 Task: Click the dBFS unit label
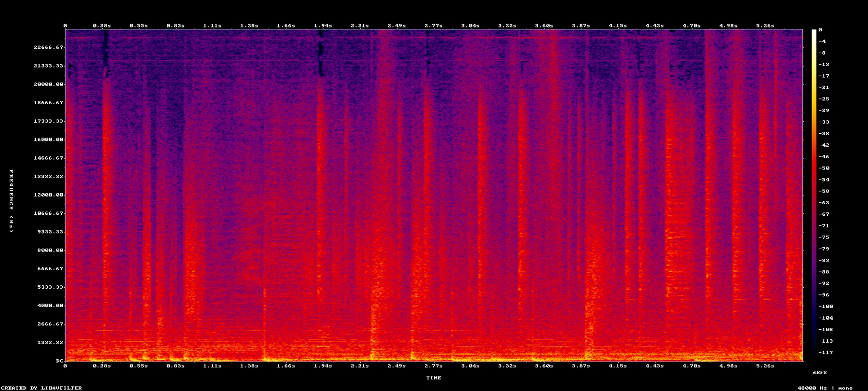coord(820,373)
